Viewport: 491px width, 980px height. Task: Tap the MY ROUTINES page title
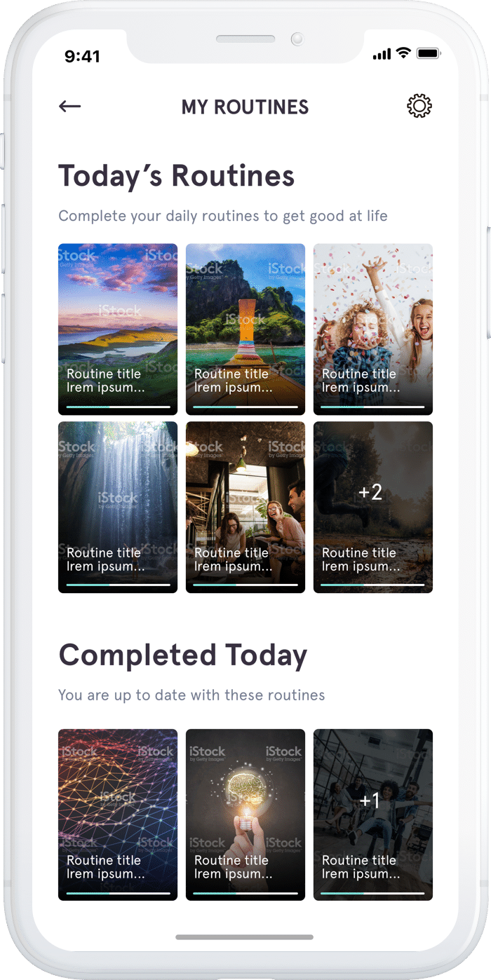coord(245,107)
